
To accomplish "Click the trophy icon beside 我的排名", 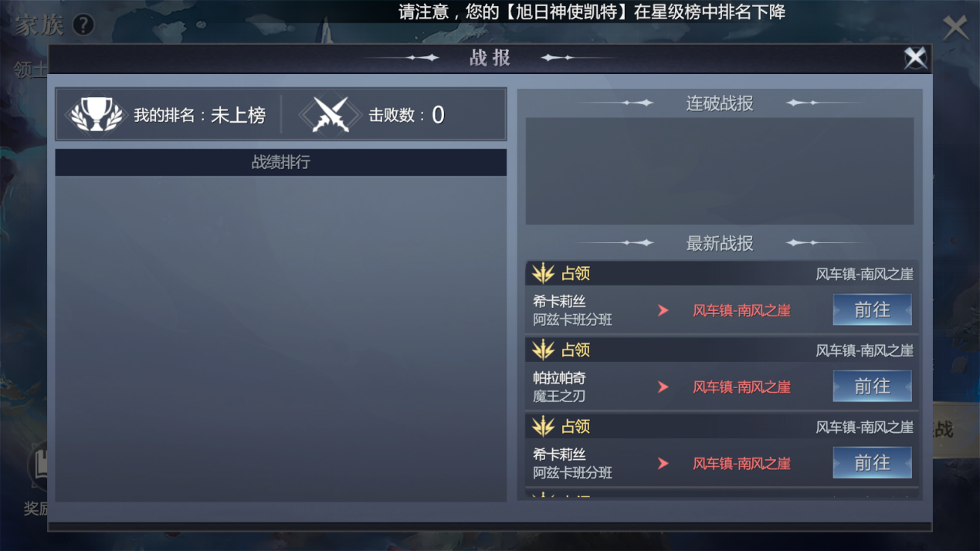I will [96, 115].
